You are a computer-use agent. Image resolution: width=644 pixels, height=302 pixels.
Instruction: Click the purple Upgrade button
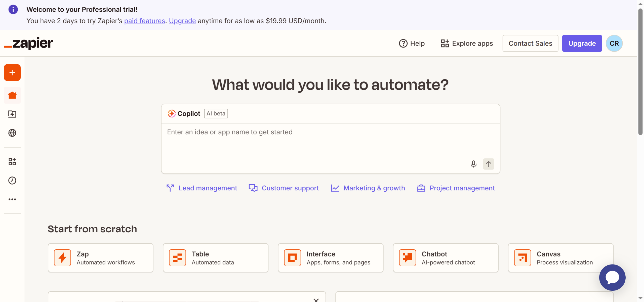(x=582, y=44)
